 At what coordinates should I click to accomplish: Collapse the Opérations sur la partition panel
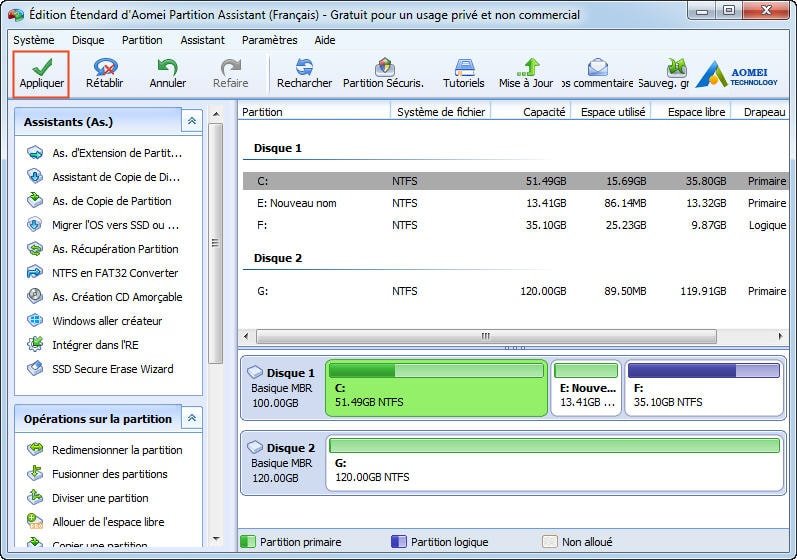pyautogui.click(x=192, y=418)
